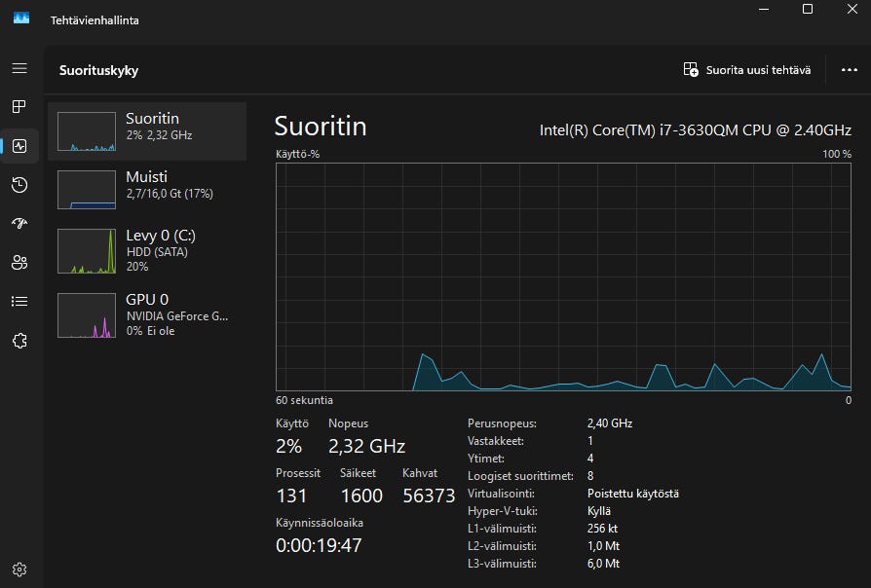
Task: Click the Task Manager app icon in title bar
Action: coord(21,18)
